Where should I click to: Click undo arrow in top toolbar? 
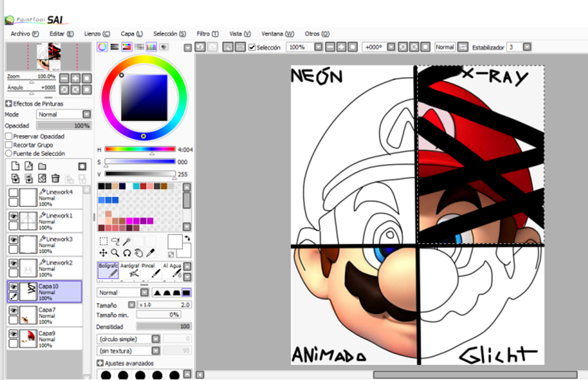click(x=200, y=47)
